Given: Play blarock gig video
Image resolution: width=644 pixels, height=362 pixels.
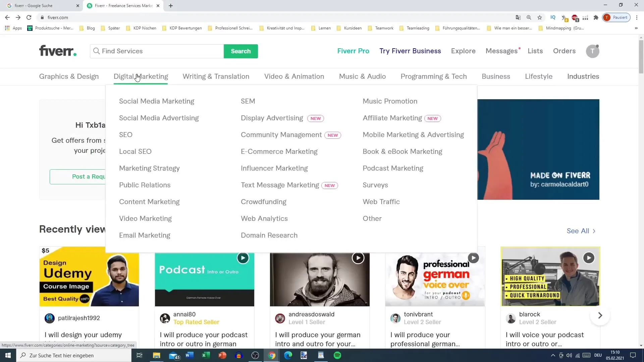Looking at the screenshot, I should click(589, 258).
